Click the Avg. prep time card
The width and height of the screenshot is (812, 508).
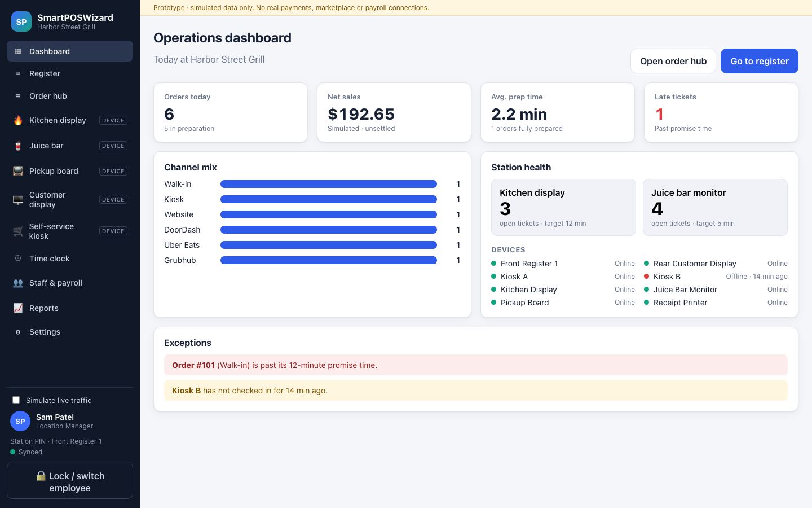(558, 112)
